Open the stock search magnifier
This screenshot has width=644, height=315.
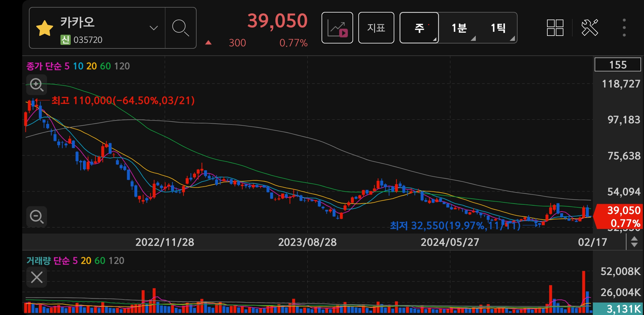(x=180, y=28)
